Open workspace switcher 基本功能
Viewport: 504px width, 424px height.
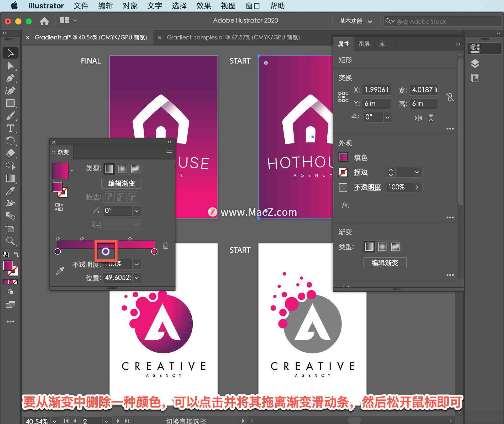pos(356,21)
